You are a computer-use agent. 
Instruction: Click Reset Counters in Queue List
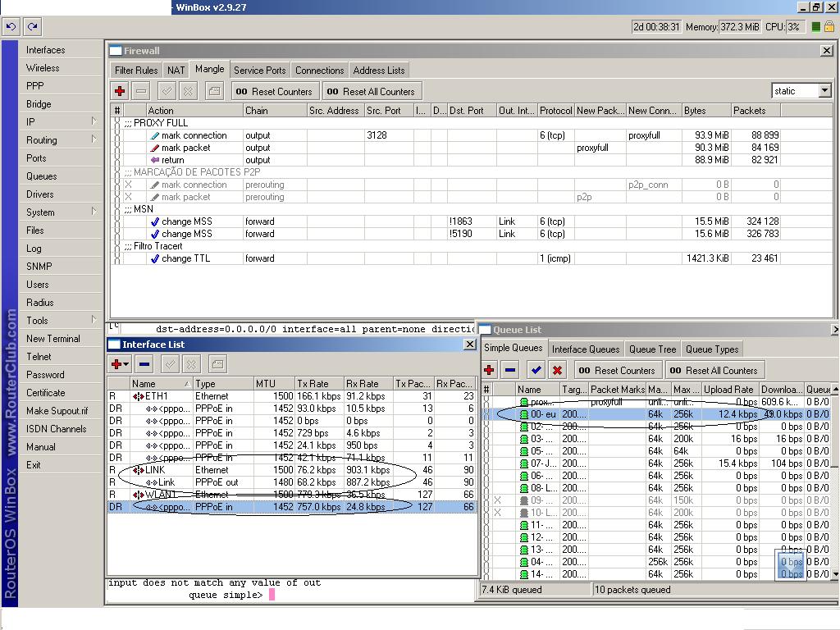click(617, 370)
